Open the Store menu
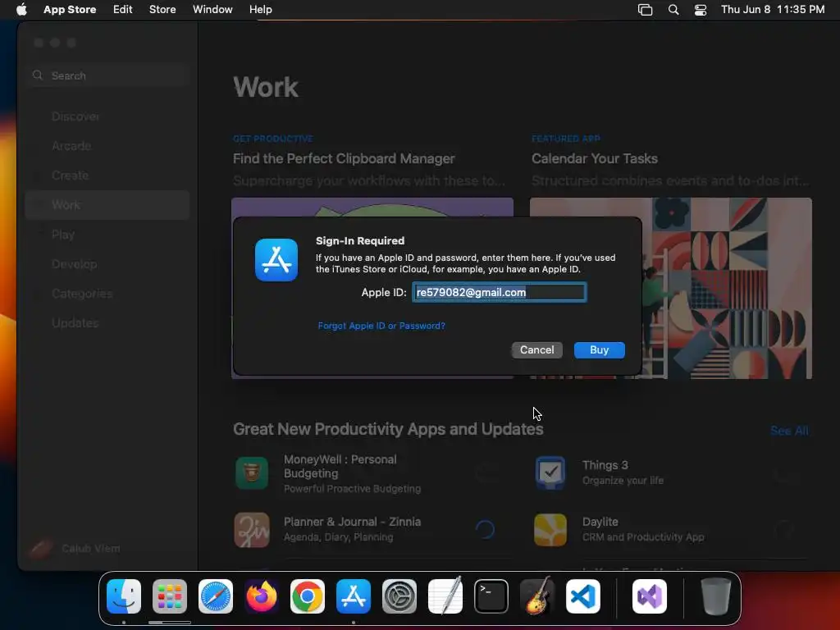Image resolution: width=840 pixels, height=630 pixels. (x=162, y=9)
